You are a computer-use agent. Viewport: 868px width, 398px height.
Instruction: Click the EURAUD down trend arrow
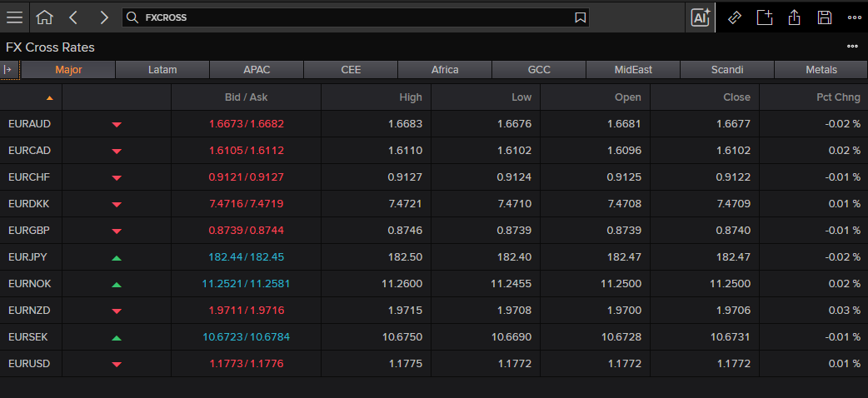coord(117,125)
